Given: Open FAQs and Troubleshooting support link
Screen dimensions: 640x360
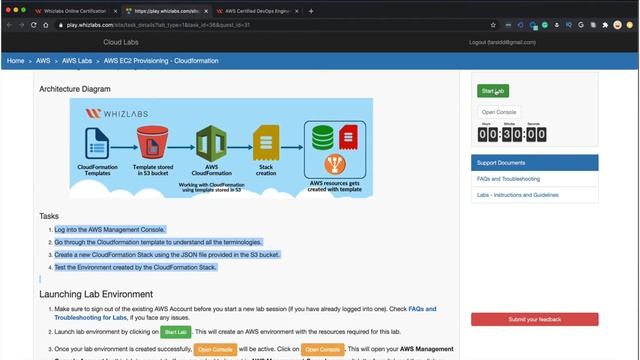Looking at the screenshot, I should (508, 179).
